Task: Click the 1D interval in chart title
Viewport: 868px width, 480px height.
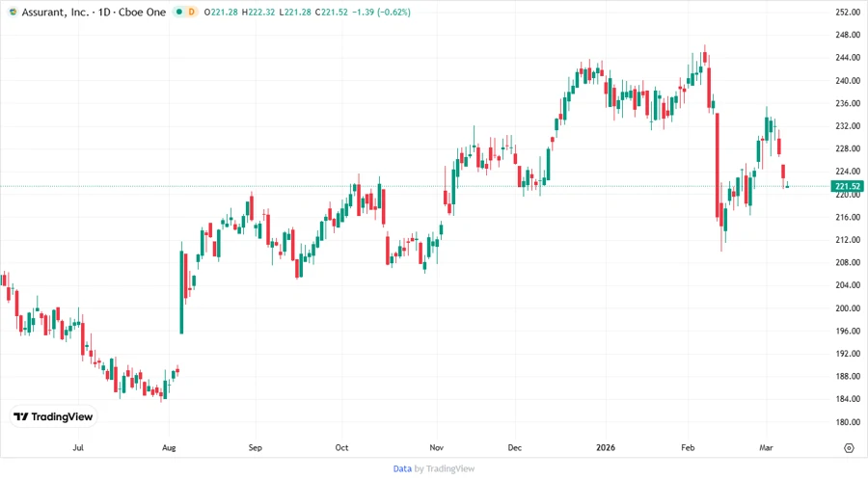Action: (x=104, y=13)
